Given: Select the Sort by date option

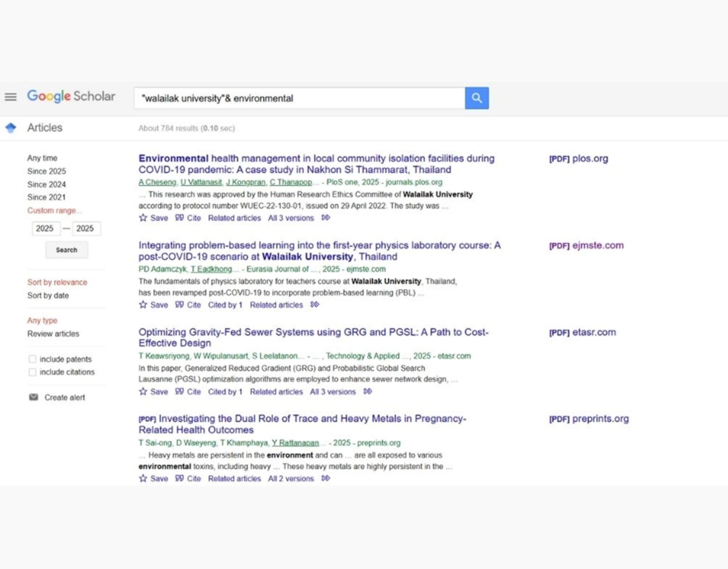Looking at the screenshot, I should tap(48, 296).
